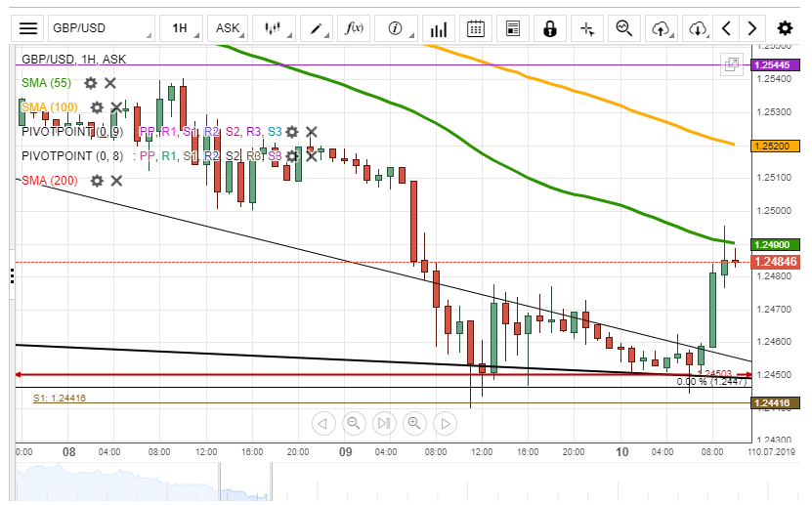Click the chart zoom magnifier tool
812x505 pixels.
click(x=624, y=28)
